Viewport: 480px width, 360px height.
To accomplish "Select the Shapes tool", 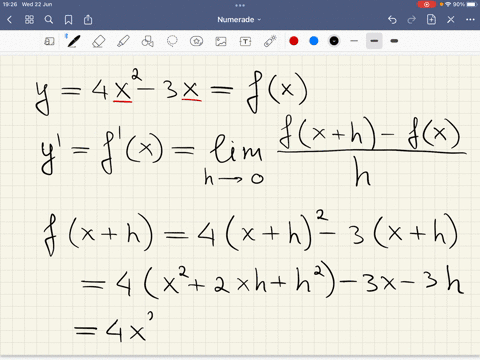I will pos(147,41).
